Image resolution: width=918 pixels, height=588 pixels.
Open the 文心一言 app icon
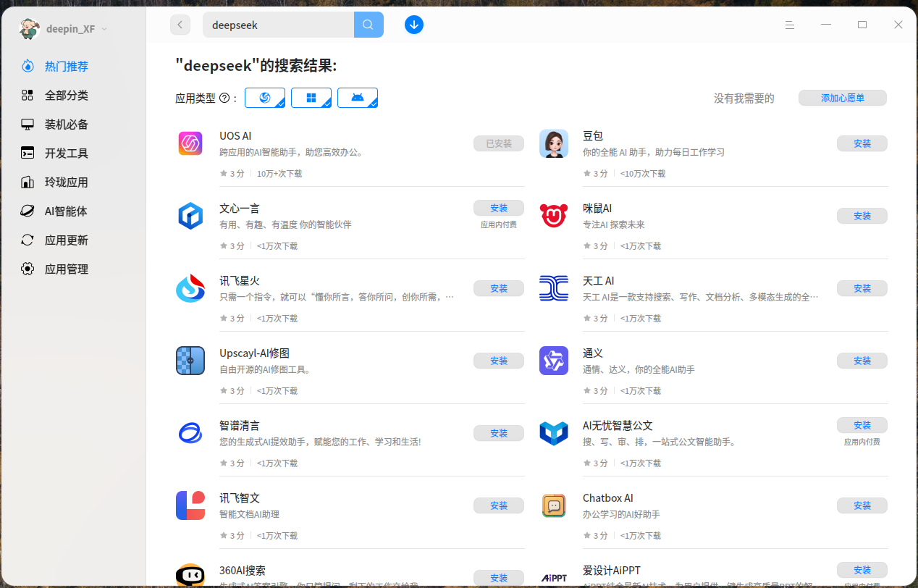pyautogui.click(x=190, y=216)
